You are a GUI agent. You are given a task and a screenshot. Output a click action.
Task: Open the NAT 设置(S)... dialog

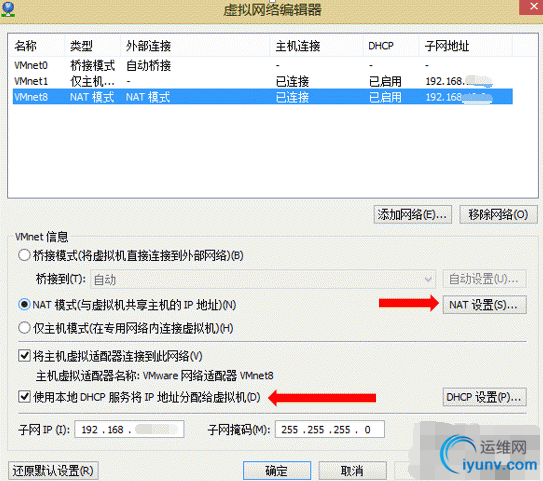tap(484, 305)
